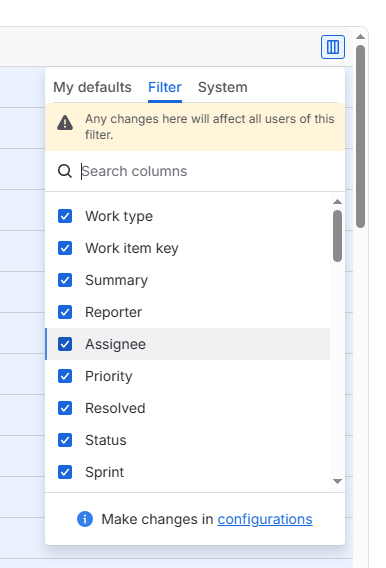Screen dimensions: 386x568
Task: Click the columns configuration icon button
Action: [332, 47]
